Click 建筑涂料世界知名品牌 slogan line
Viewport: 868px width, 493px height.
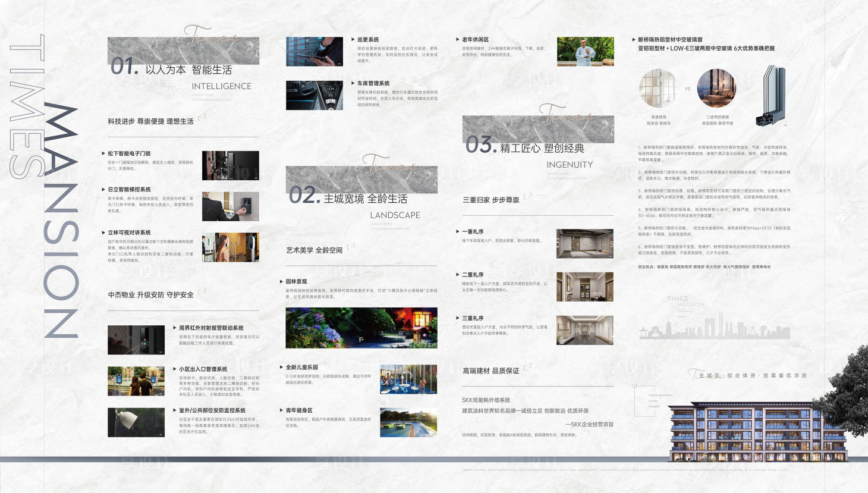[525, 411]
